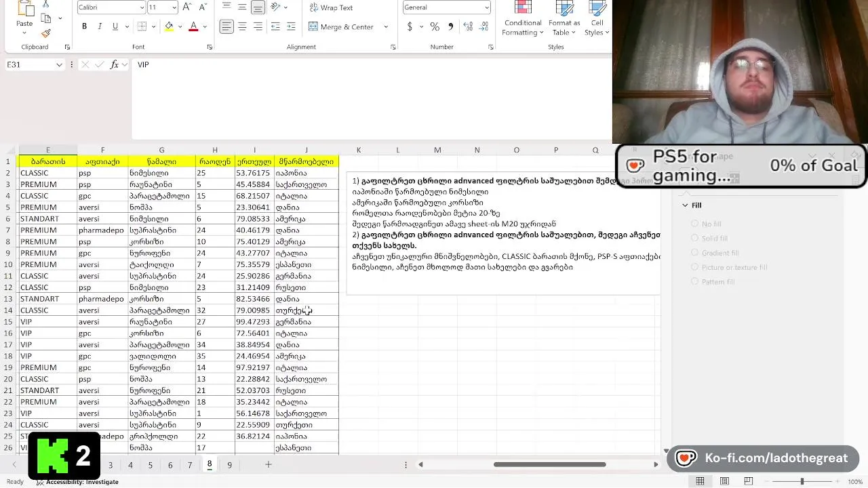Screen dimensions: 868x488
Task: Select row 14 header
Action: [8, 310]
